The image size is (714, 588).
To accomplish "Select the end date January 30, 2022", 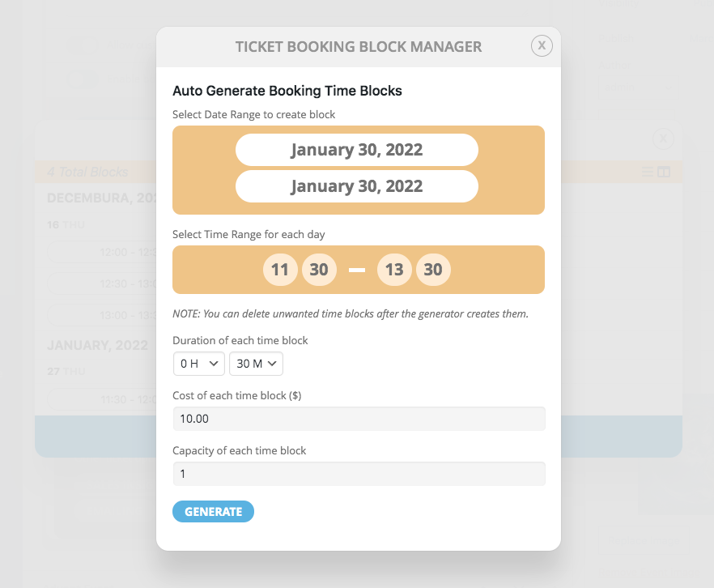I will [x=356, y=186].
